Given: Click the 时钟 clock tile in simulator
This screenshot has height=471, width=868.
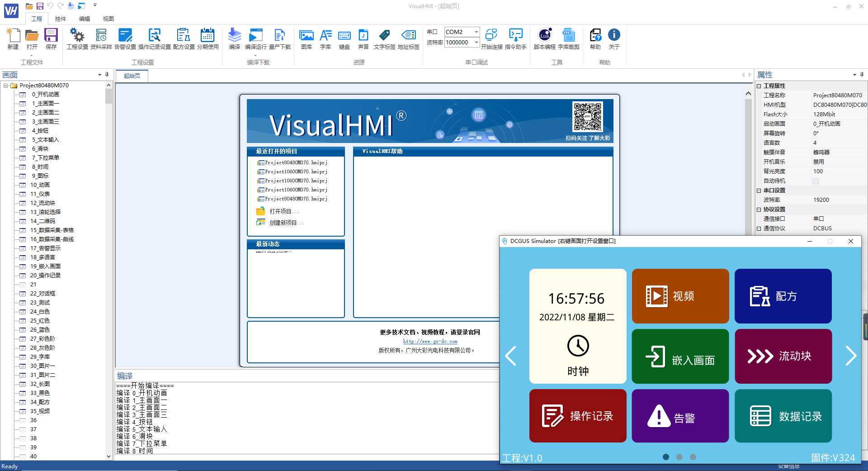Looking at the screenshot, I should tap(578, 326).
